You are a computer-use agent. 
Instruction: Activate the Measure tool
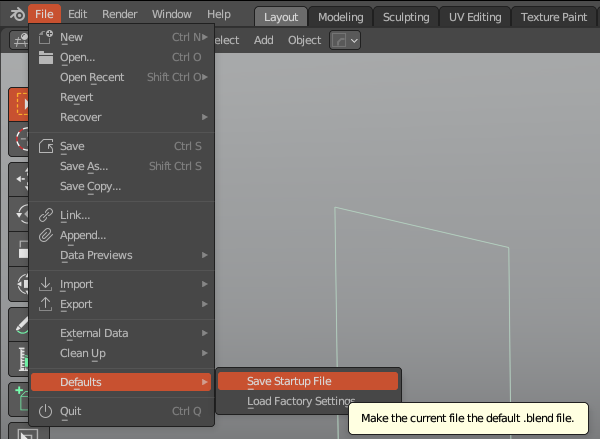[19, 359]
